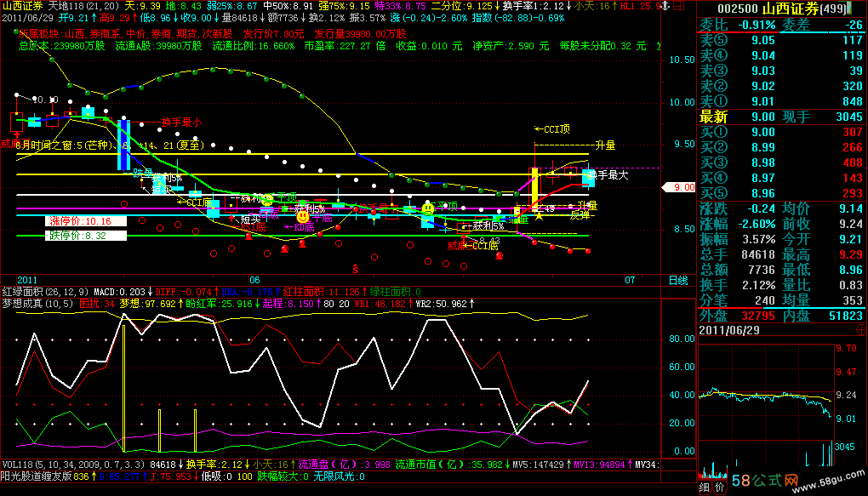Select the 买③ row at 8.98
This screenshot has width=868, height=496.
tap(781, 163)
